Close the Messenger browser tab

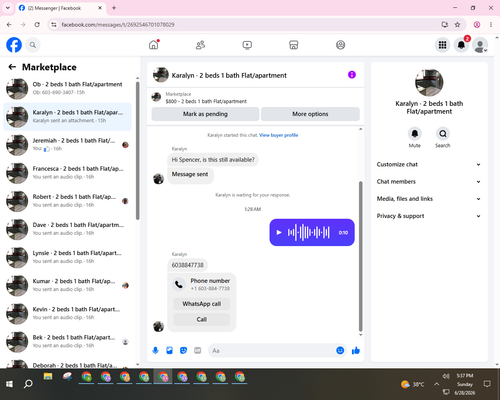100,8
